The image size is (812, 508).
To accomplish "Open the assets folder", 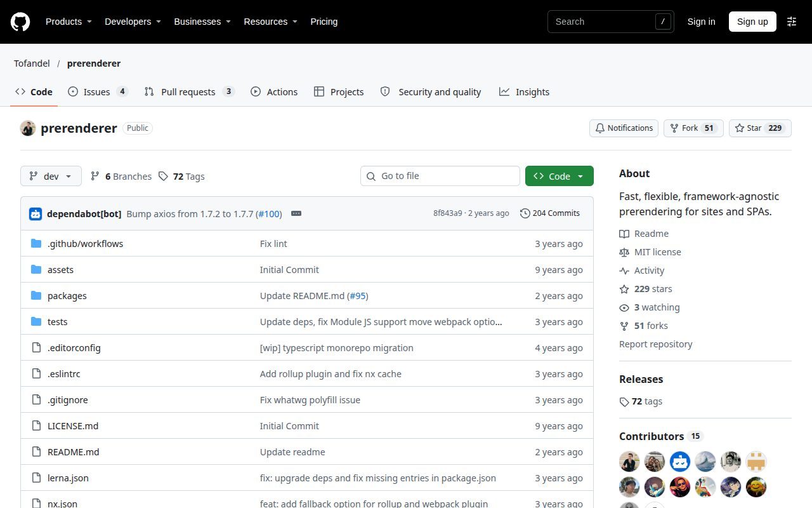I will pos(60,270).
